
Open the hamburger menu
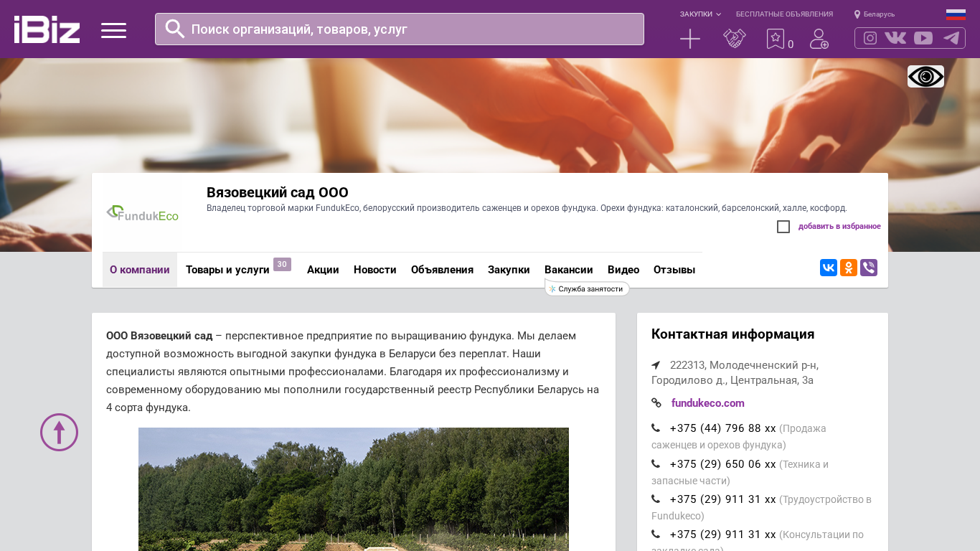113,30
